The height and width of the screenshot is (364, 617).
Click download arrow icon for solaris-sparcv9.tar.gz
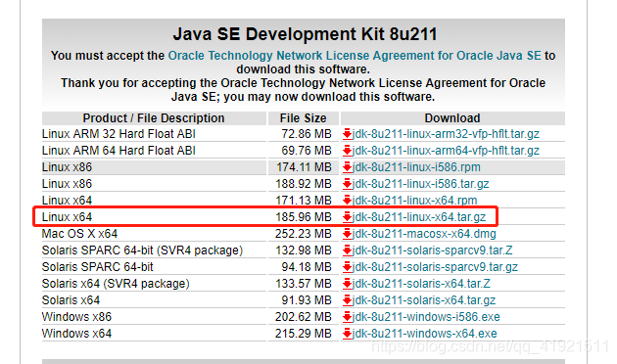(347, 267)
